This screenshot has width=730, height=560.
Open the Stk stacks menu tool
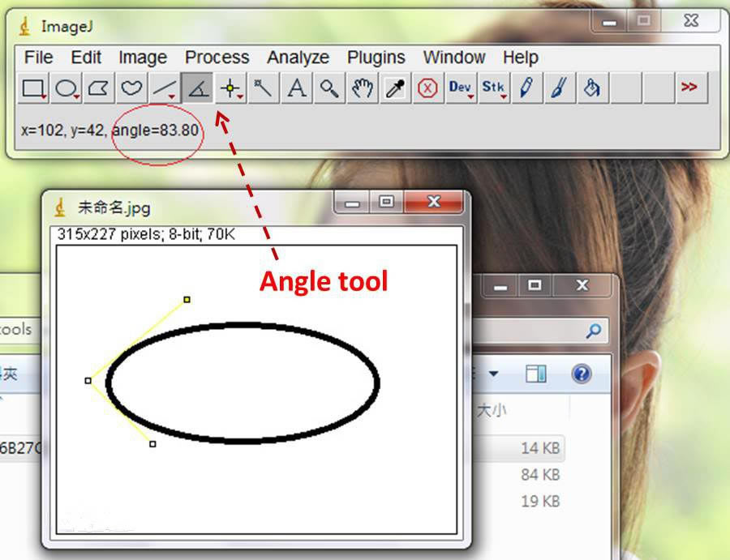[x=493, y=88]
